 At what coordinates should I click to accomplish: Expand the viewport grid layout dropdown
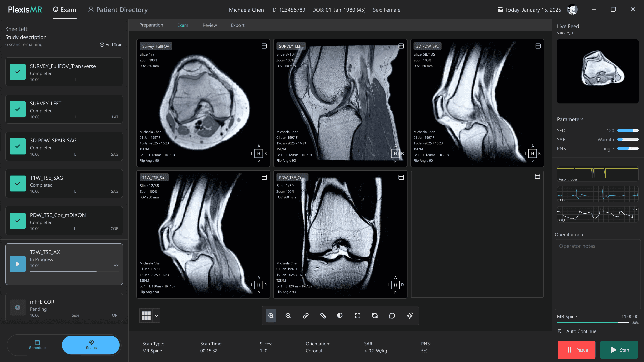coord(156,316)
